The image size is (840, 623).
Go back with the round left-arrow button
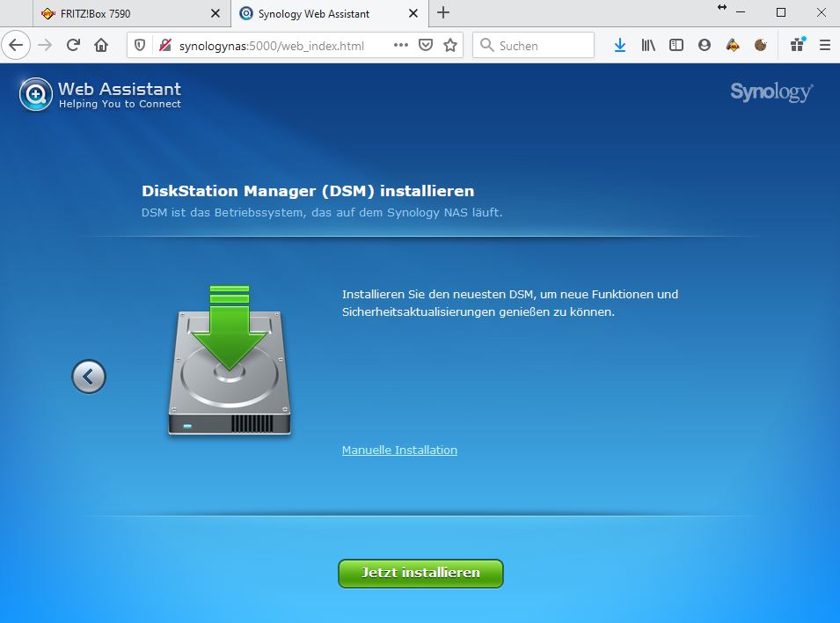(89, 377)
